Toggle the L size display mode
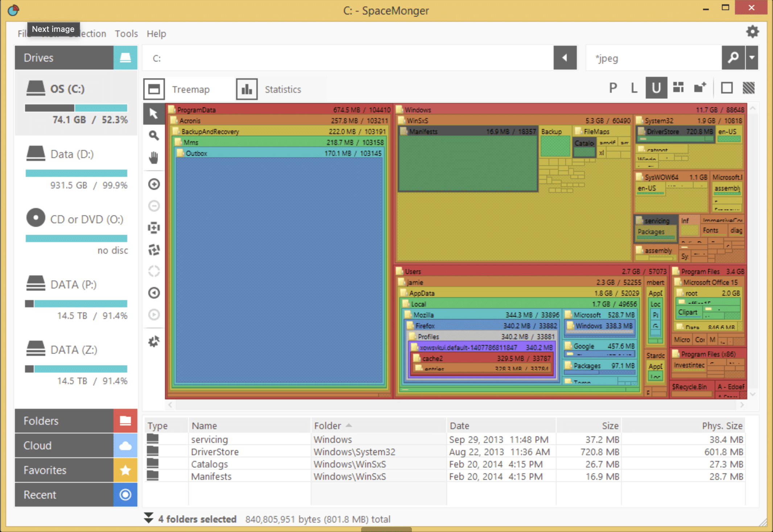This screenshot has height=532, width=773. (x=634, y=87)
